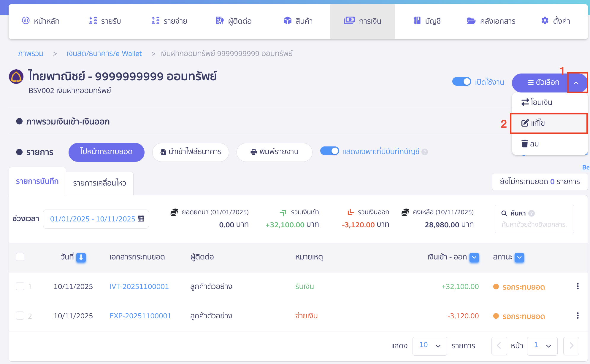Open the page size 10 dropdown

click(429, 346)
